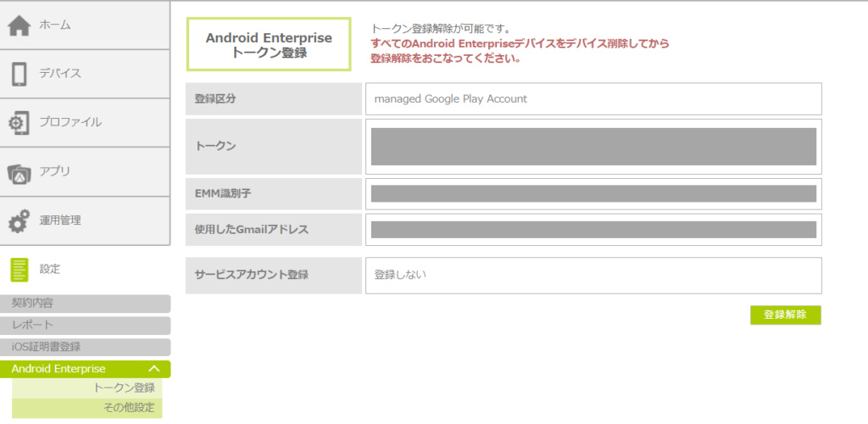Click the サービスアカウント登録 value field
Screen dimensions: 868x424
coord(593,275)
